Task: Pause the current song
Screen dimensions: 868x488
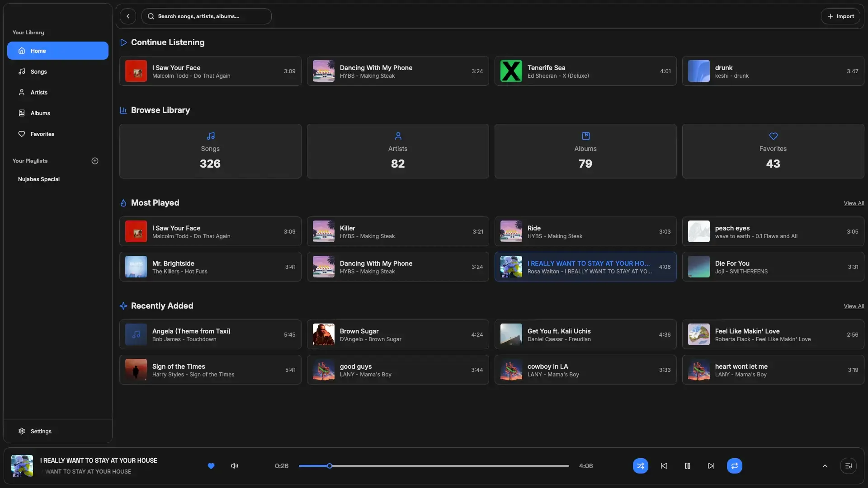Action: coord(688,466)
